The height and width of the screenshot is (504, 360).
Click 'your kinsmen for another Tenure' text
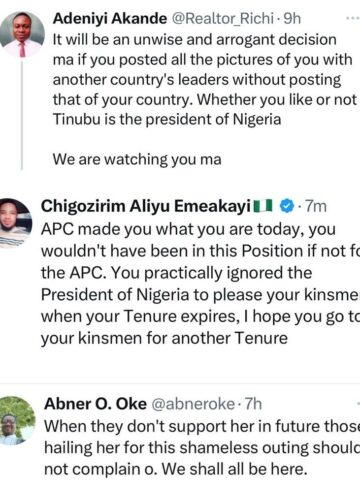pyautogui.click(x=164, y=338)
